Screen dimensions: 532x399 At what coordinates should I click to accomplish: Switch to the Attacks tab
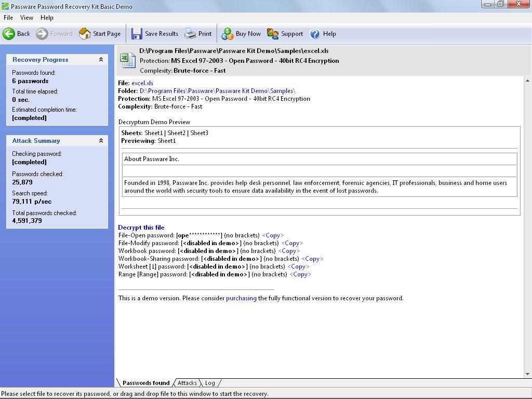(187, 383)
